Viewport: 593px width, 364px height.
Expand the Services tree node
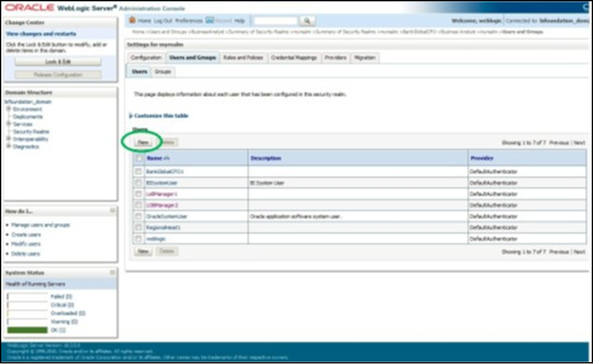click(x=9, y=124)
